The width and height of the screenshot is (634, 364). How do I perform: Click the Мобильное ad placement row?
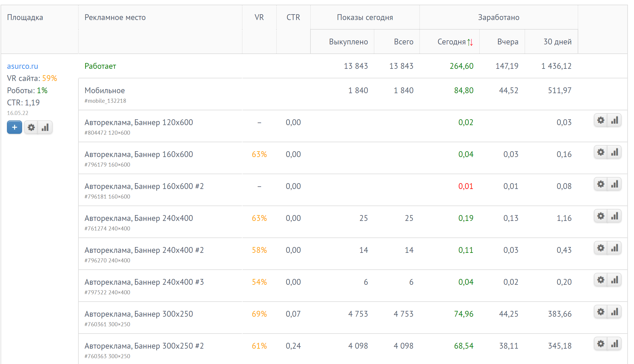coord(105,91)
